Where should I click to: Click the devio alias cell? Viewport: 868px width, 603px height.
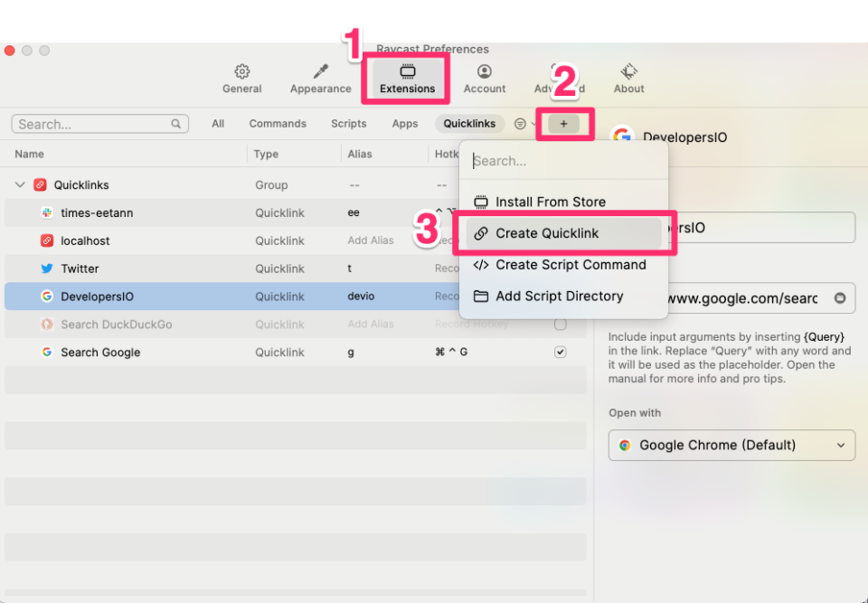click(361, 297)
